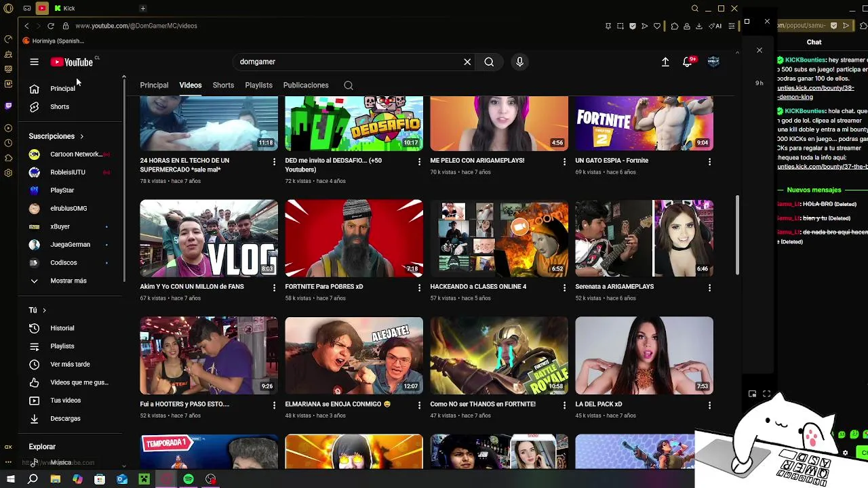Open the Windows Start menu
868x488 pixels.
click(10, 479)
